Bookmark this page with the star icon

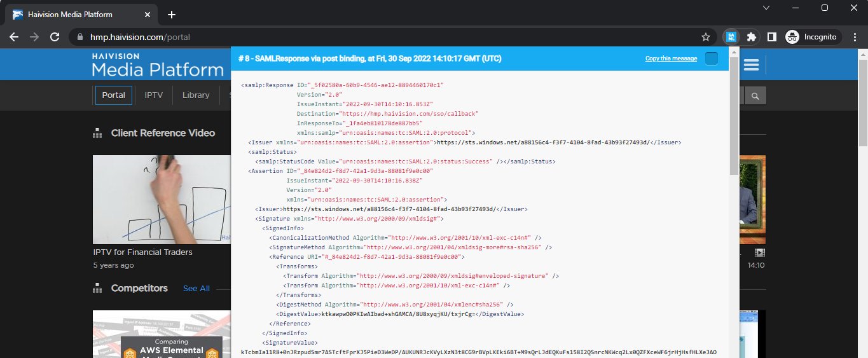click(705, 37)
